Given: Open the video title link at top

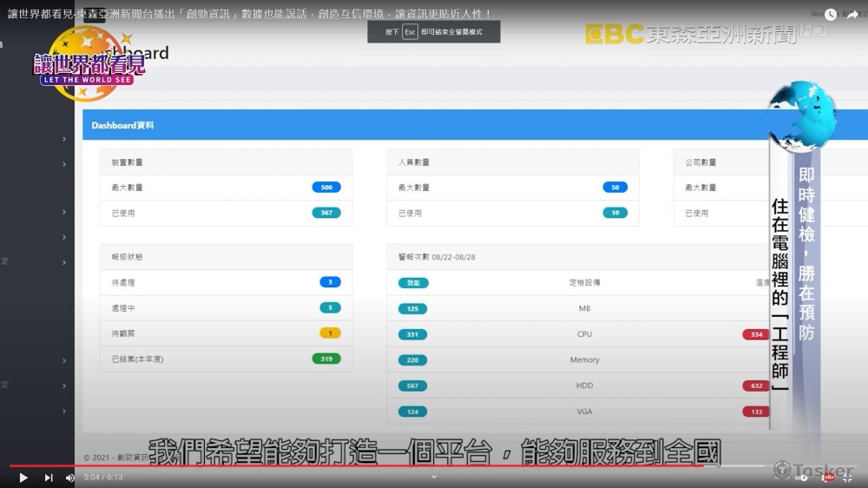Looking at the screenshot, I should 249,14.
